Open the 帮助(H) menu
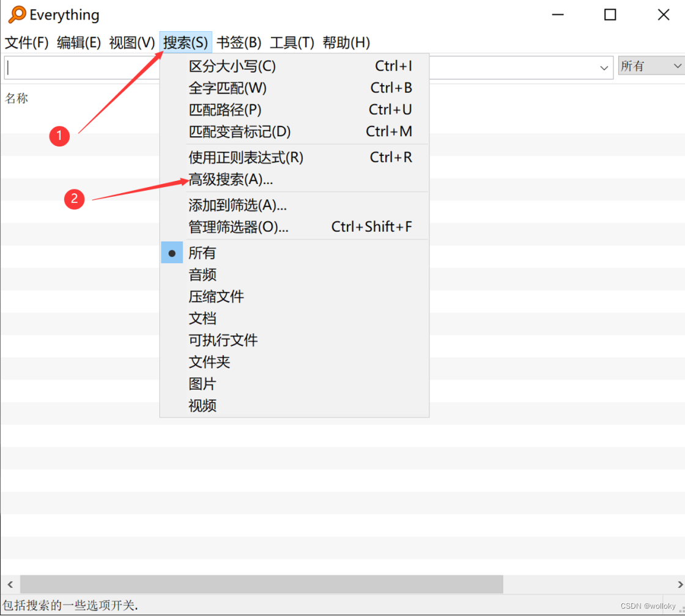The image size is (685, 616). 346,42
